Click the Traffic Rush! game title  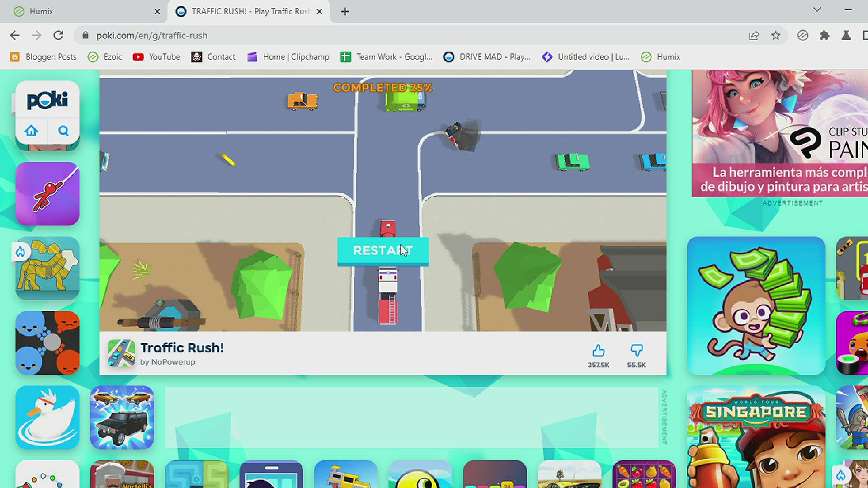[x=182, y=347]
